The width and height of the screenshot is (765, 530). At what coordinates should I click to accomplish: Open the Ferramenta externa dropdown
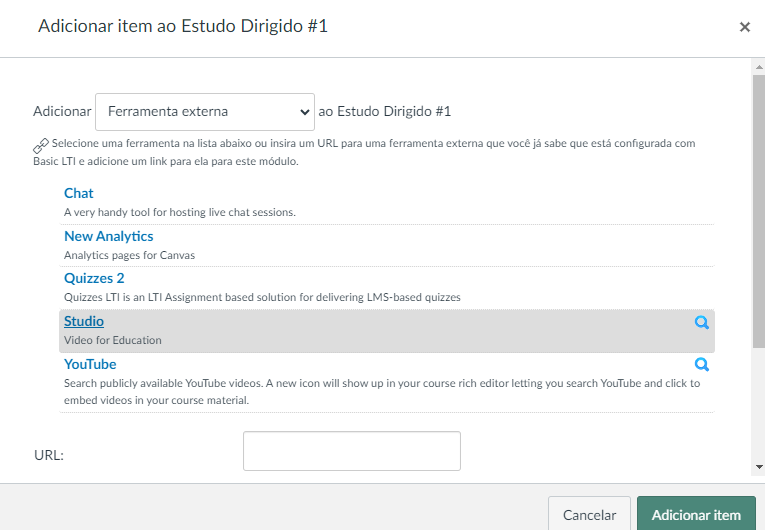coord(205,111)
